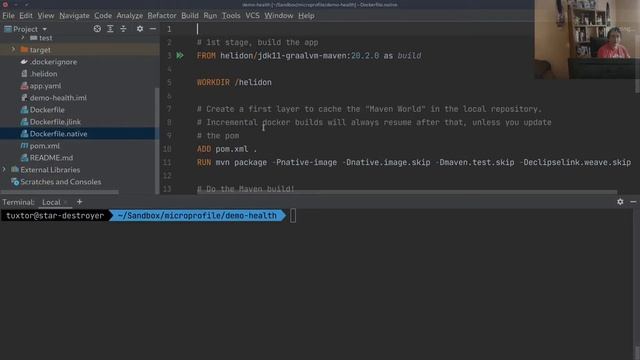Viewport: 640px width, 360px height.
Task: Click the Expand All icon in Project panel
Action: 110,29
